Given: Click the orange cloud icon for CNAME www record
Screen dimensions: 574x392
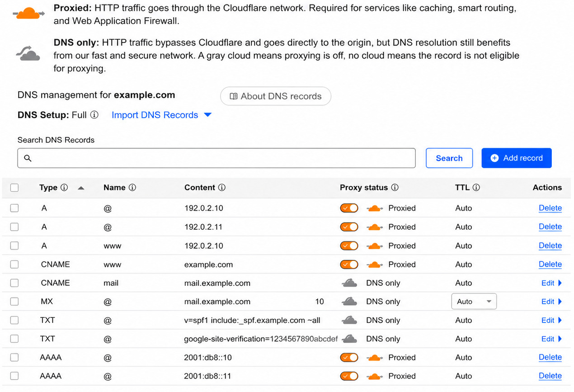Looking at the screenshot, I should click(x=374, y=264).
